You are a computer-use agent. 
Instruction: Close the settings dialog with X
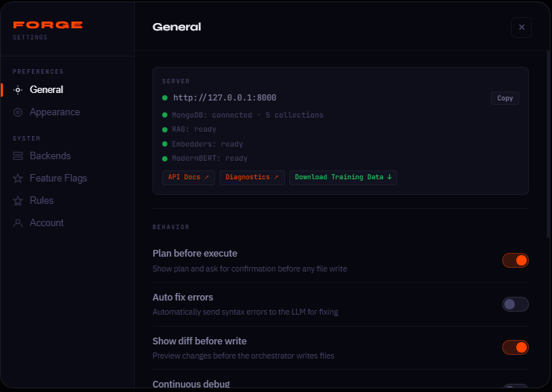coord(521,27)
